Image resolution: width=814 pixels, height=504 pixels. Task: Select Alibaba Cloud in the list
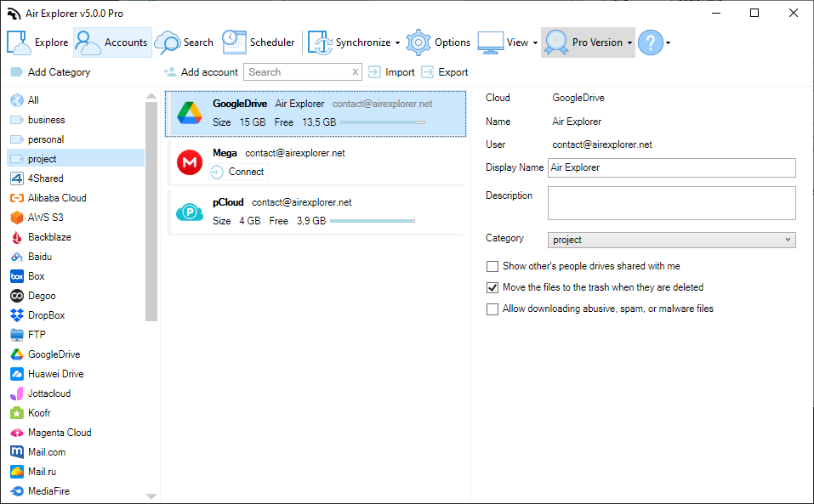click(76, 198)
